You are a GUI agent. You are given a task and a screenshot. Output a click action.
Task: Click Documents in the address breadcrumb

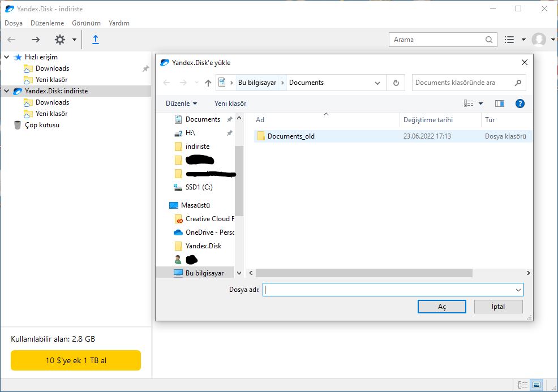(306, 83)
